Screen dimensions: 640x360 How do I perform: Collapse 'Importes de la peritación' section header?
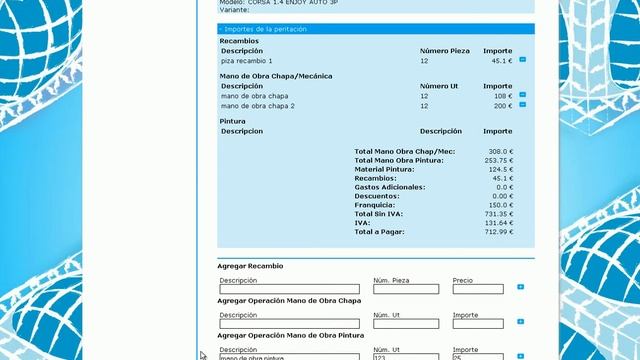point(376,29)
